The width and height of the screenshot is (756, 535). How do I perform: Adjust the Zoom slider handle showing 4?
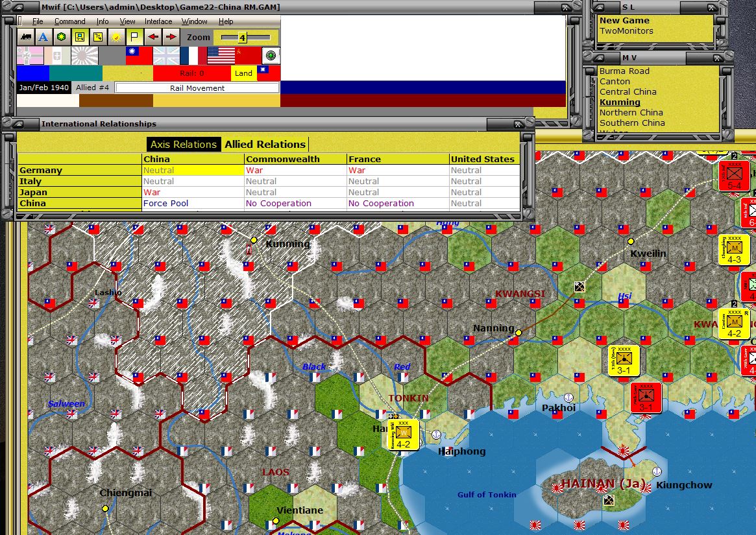point(242,38)
